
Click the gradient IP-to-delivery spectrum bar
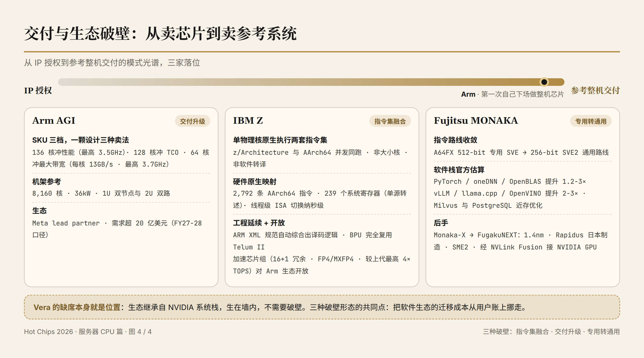coord(311,82)
